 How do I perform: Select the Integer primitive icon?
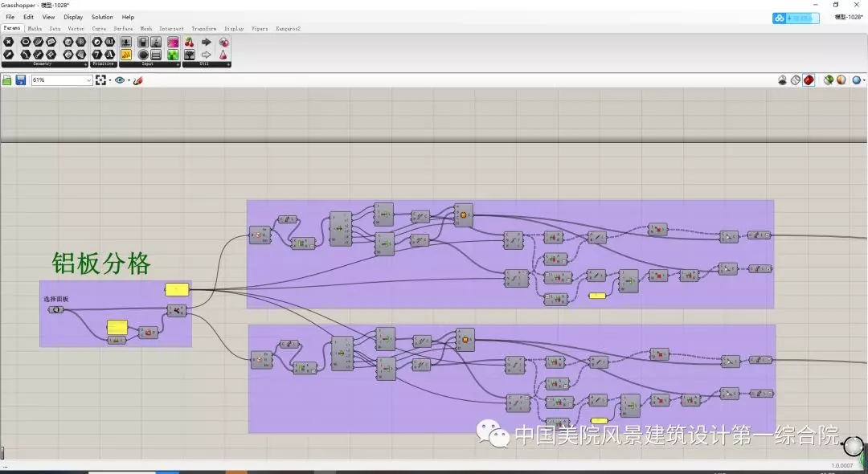(109, 42)
